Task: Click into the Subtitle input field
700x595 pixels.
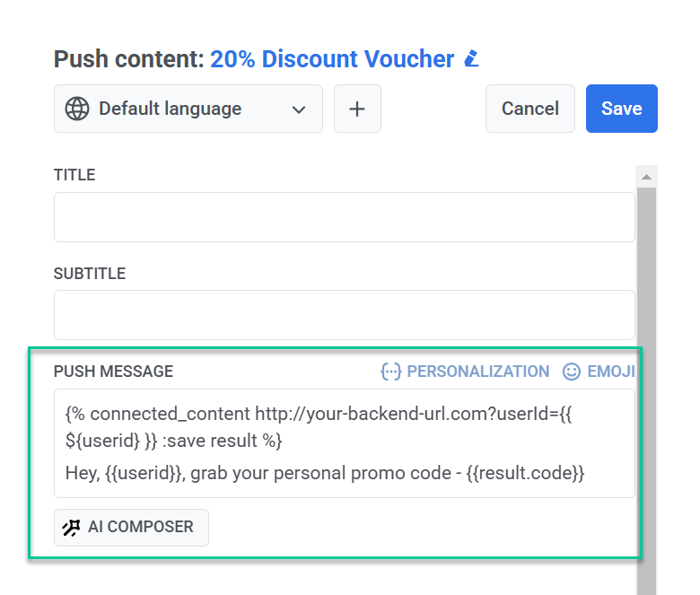Action: click(x=345, y=315)
